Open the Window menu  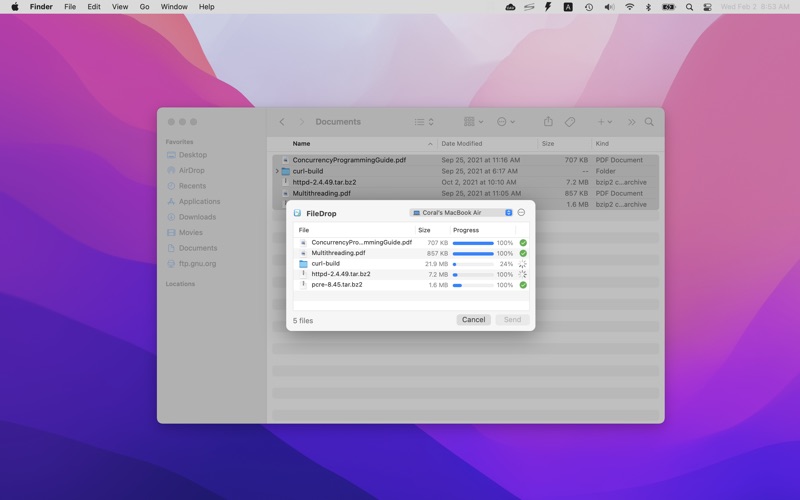174,7
